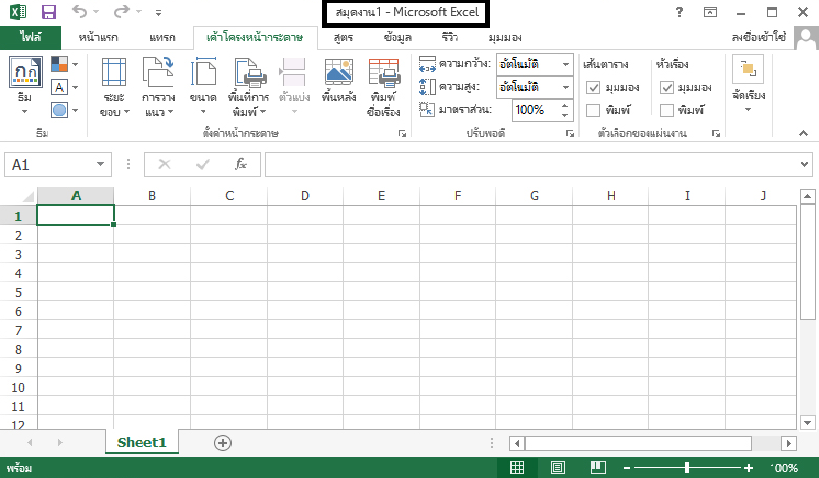Screen dimensions: 819x478
Task: Enable the Gridlines print (พิมพ์) checkbox
Action: 593,109
